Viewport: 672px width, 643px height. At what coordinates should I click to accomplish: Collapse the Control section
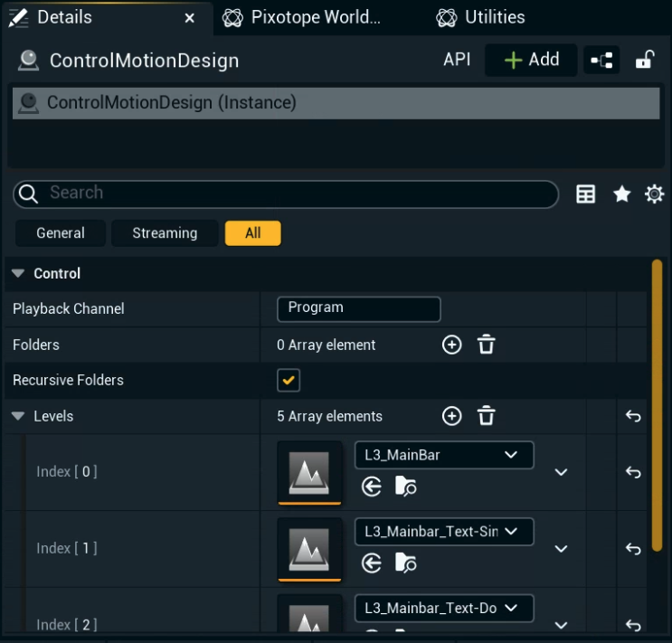click(18, 274)
